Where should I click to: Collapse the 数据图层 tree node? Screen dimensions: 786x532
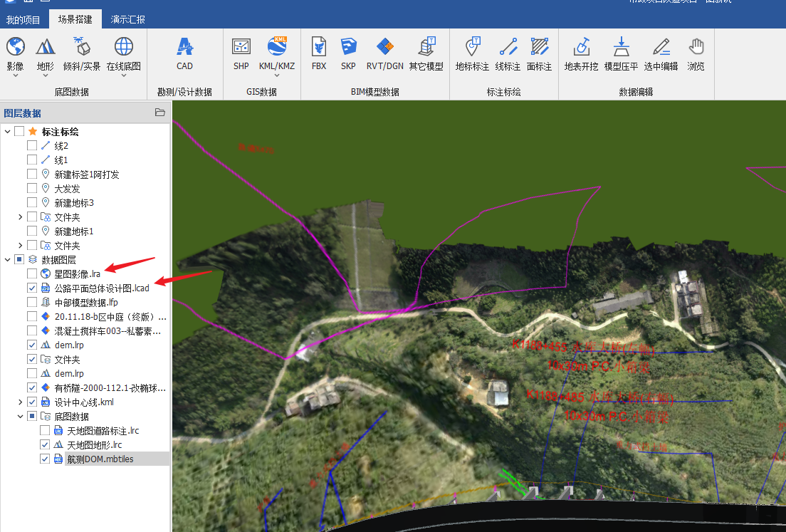(8, 260)
